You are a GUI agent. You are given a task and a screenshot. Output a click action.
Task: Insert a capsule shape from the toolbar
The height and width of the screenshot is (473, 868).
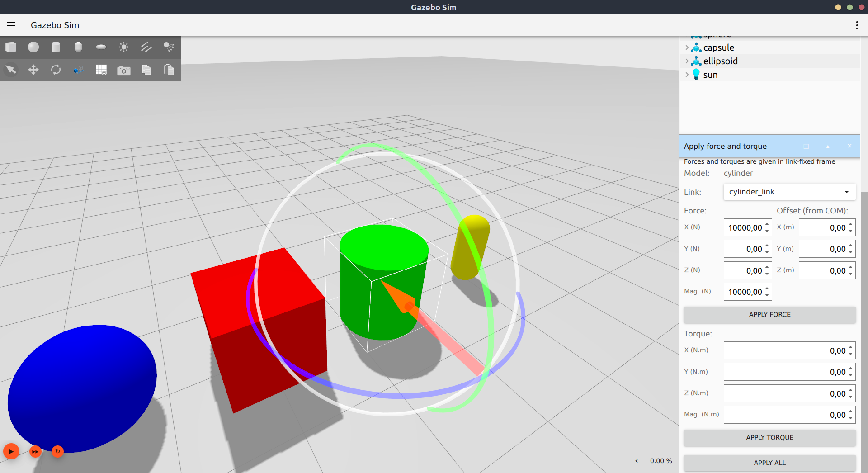point(78,47)
